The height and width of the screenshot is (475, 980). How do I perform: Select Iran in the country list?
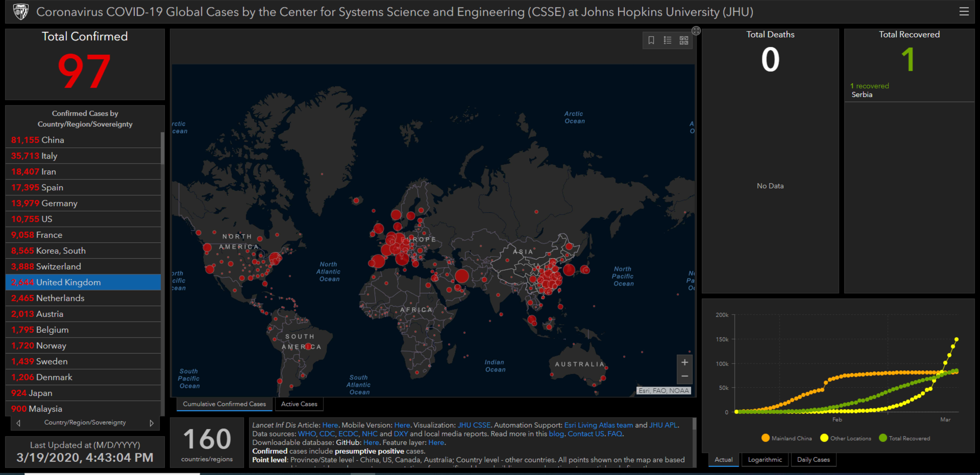point(83,172)
